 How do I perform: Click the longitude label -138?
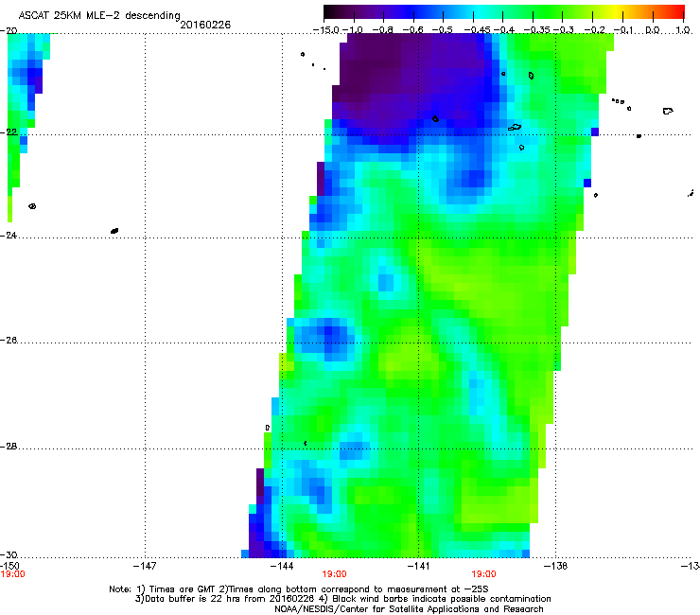tap(555, 566)
